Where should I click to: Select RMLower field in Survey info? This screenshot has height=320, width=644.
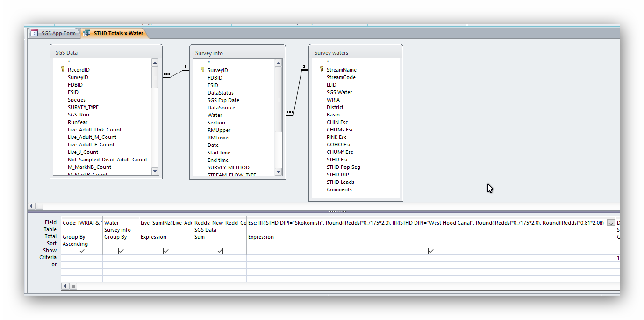[x=219, y=138]
